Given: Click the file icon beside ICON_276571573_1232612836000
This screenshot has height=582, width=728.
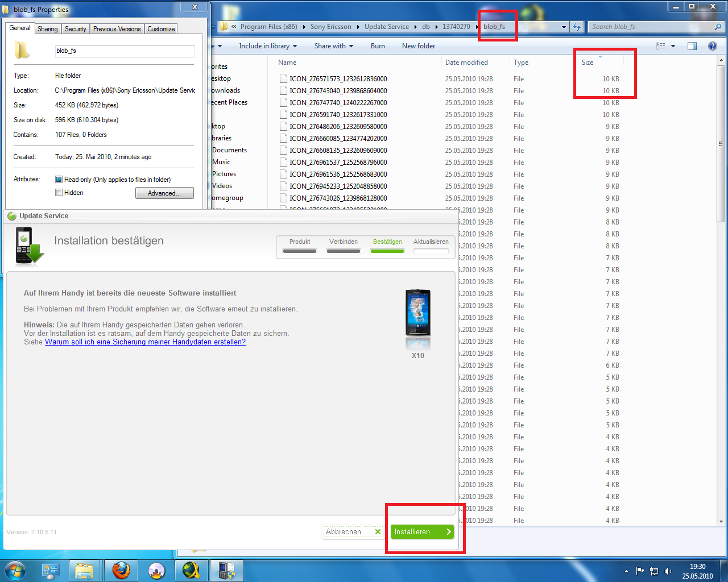Looking at the screenshot, I should pyautogui.click(x=283, y=79).
